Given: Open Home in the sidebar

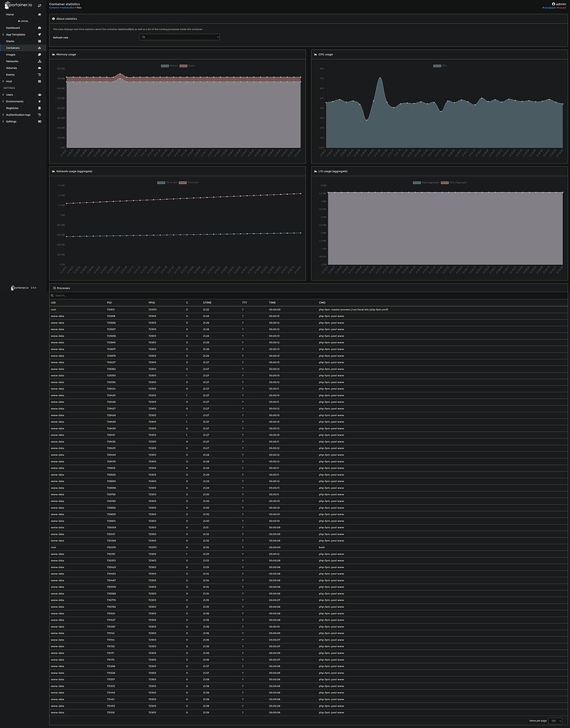Looking at the screenshot, I should pos(10,14).
